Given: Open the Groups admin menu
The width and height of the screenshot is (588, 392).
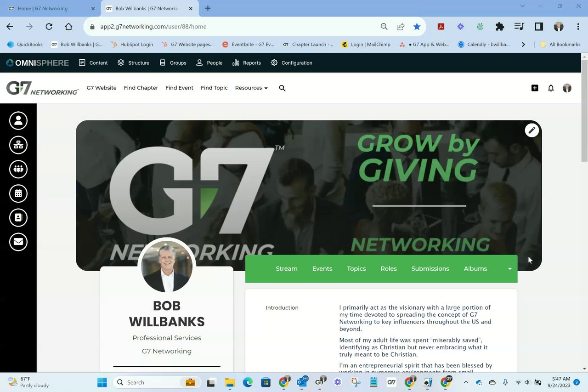Looking at the screenshot, I should [173, 63].
